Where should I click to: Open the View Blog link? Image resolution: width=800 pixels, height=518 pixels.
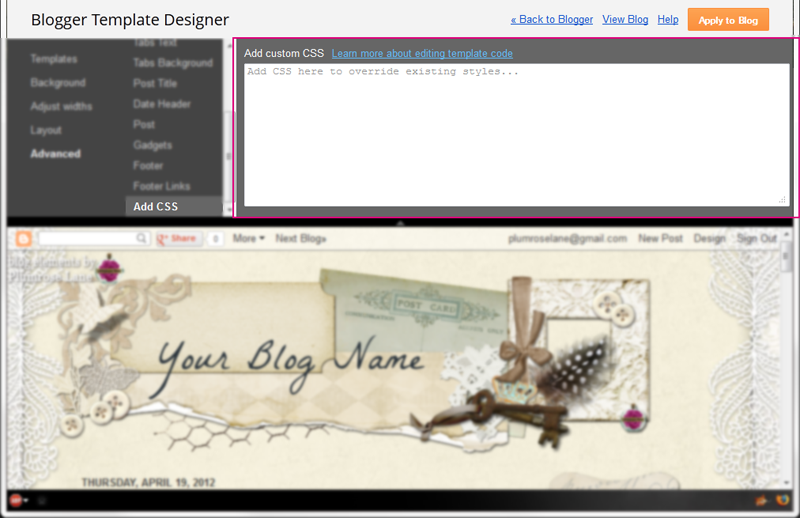[625, 19]
